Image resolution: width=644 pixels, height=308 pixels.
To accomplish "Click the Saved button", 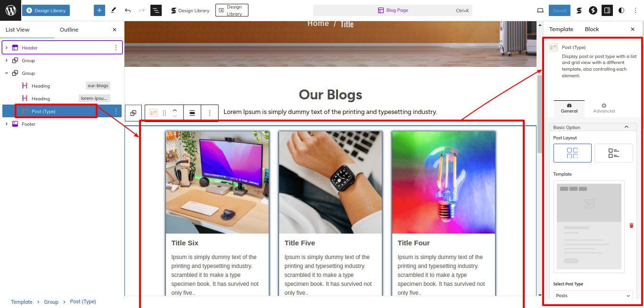I will click(560, 10).
